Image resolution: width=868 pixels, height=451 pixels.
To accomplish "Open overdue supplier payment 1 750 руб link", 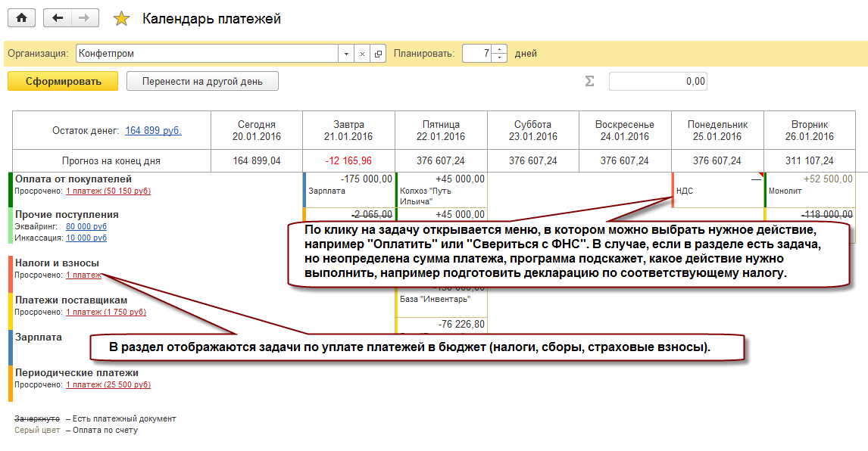I will pos(106,312).
